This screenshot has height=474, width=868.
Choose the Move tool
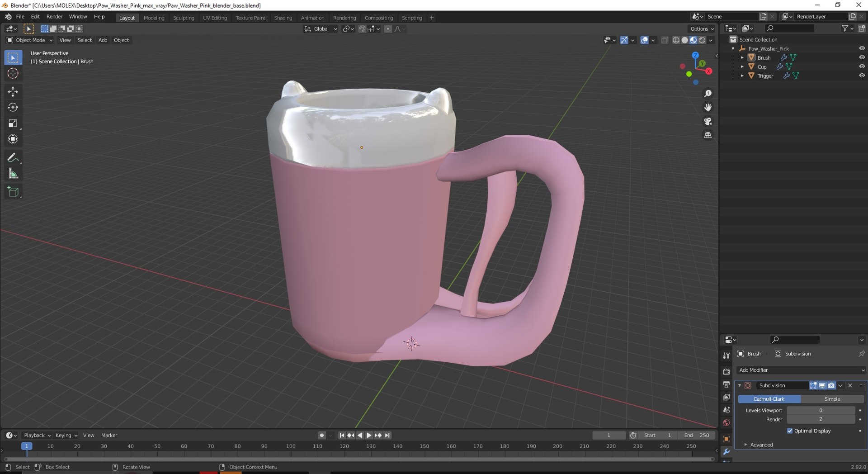[13, 92]
